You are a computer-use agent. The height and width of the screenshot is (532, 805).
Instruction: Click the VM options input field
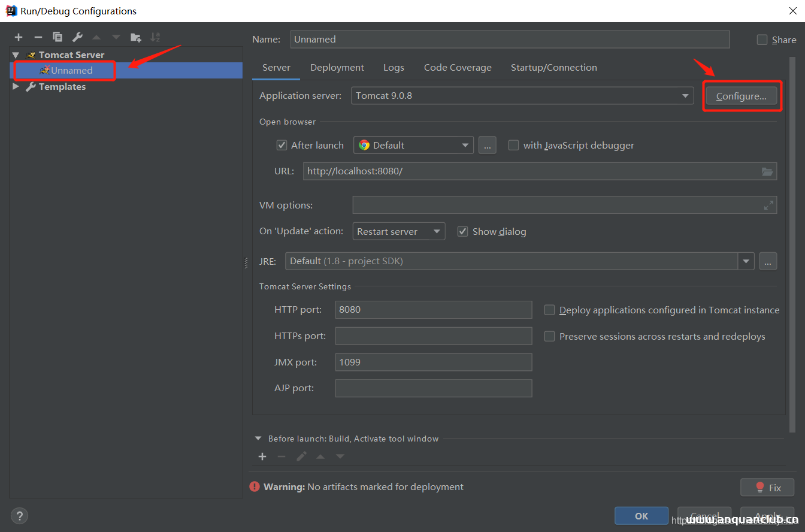pyautogui.click(x=564, y=205)
